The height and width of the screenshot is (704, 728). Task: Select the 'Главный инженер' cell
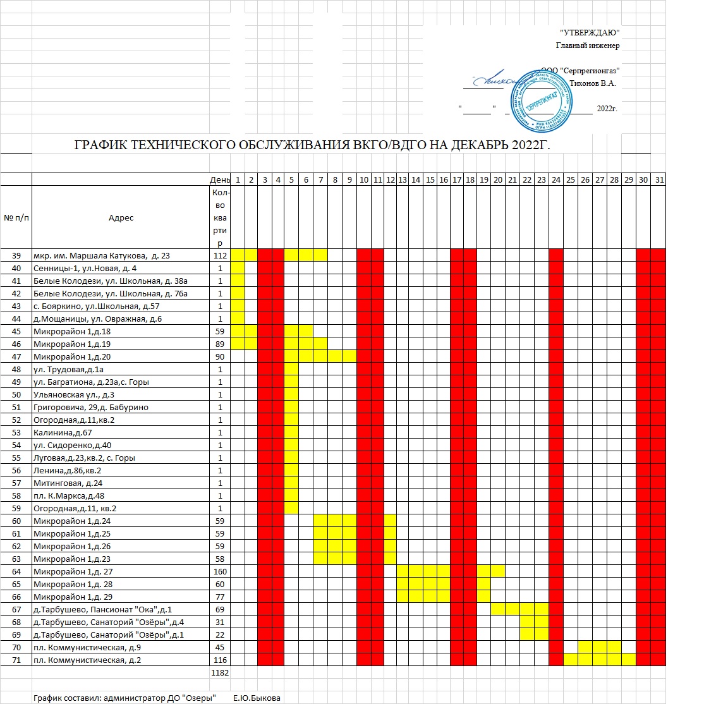click(588, 46)
